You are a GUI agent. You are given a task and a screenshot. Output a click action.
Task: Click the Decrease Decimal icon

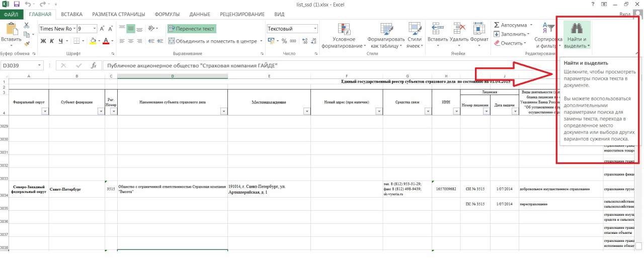tap(314, 41)
